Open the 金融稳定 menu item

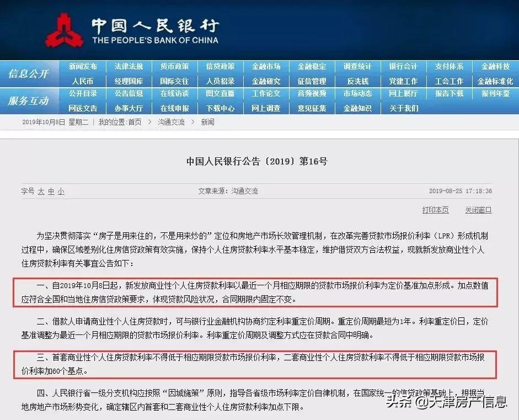[312, 67]
